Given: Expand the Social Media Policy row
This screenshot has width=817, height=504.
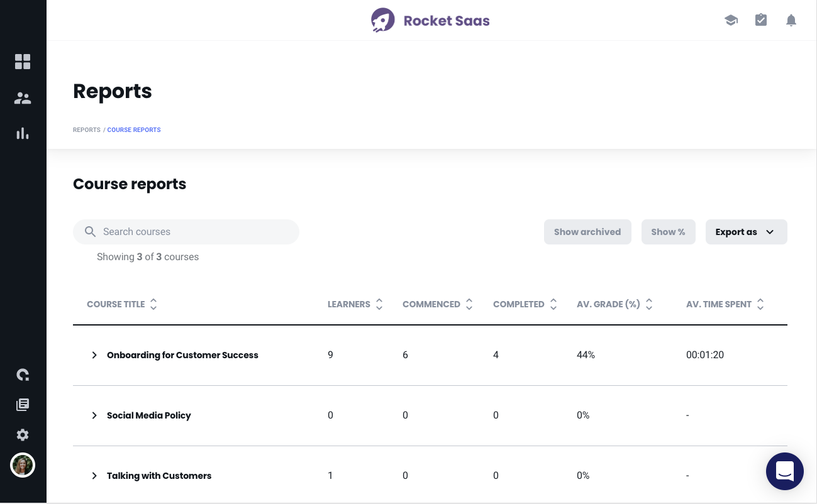Looking at the screenshot, I should click(x=94, y=415).
